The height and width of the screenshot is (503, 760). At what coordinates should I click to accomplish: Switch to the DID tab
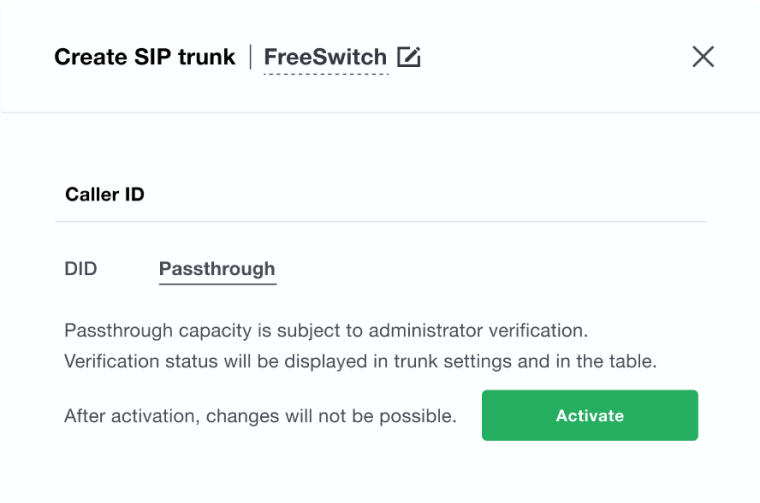click(81, 269)
